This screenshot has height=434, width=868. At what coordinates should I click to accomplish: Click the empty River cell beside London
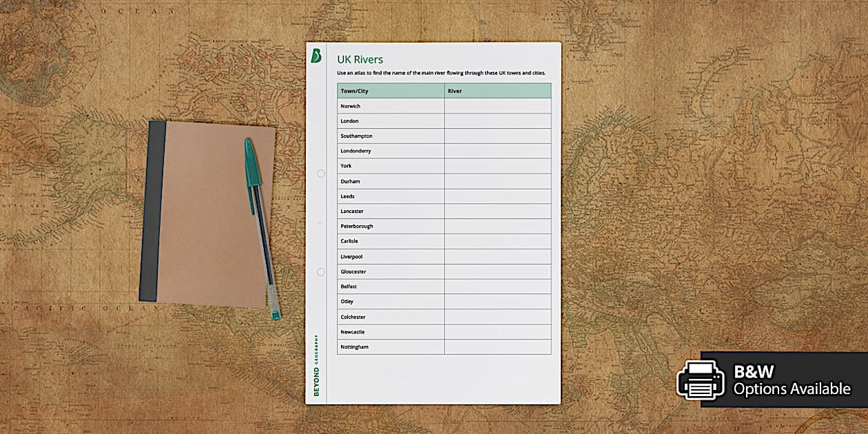[497, 121]
